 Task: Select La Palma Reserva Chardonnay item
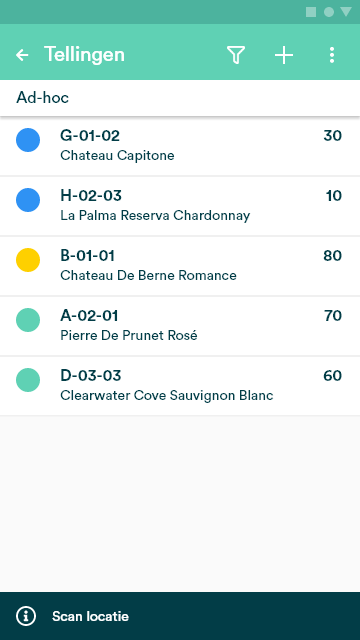pos(180,206)
